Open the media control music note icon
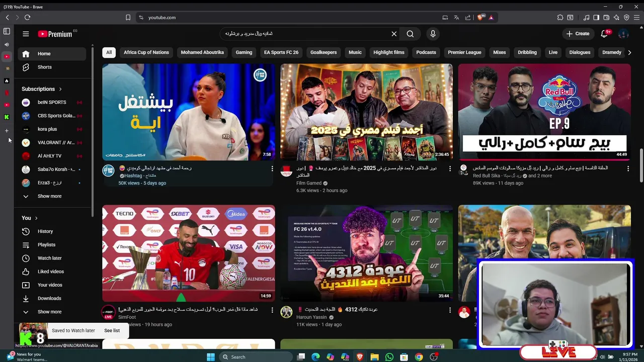Viewport: 644px width, 362px height. pyautogui.click(x=587, y=17)
